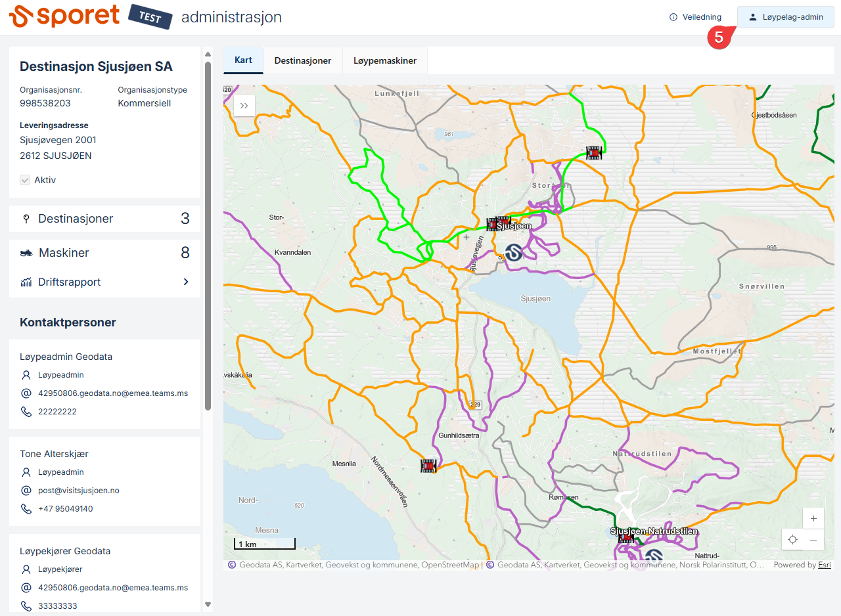Switch to the Destinasjoner tab
The image size is (841, 616).
[302, 60]
